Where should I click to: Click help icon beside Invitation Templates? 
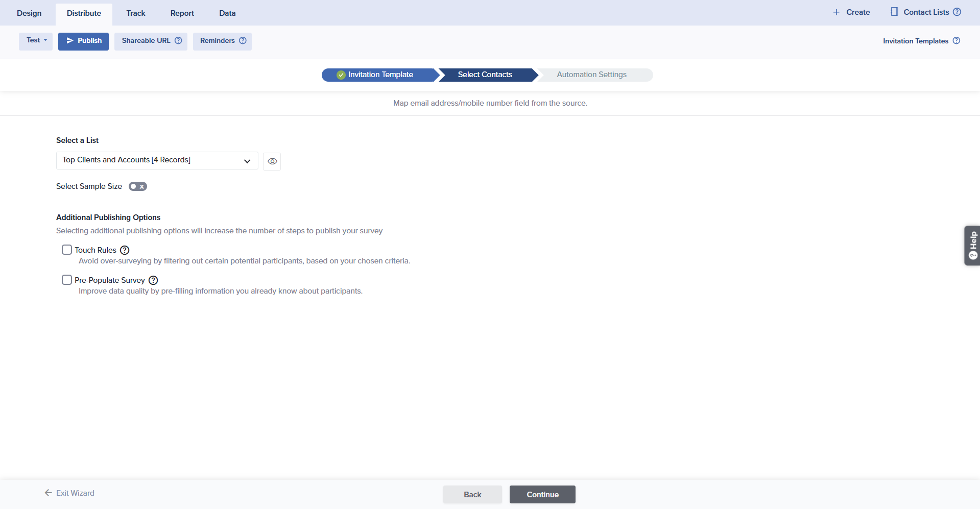coord(957,41)
